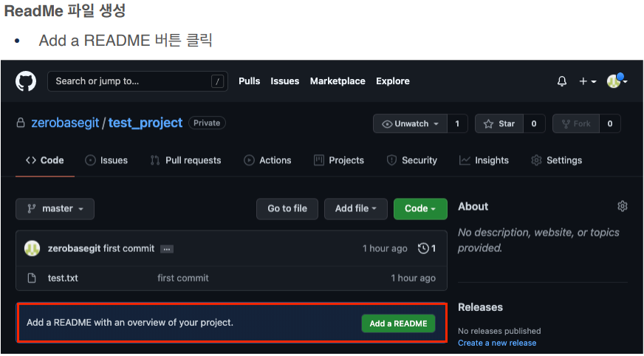Open the plus create-new menu
Screen dimensions: 644x356
pos(587,81)
